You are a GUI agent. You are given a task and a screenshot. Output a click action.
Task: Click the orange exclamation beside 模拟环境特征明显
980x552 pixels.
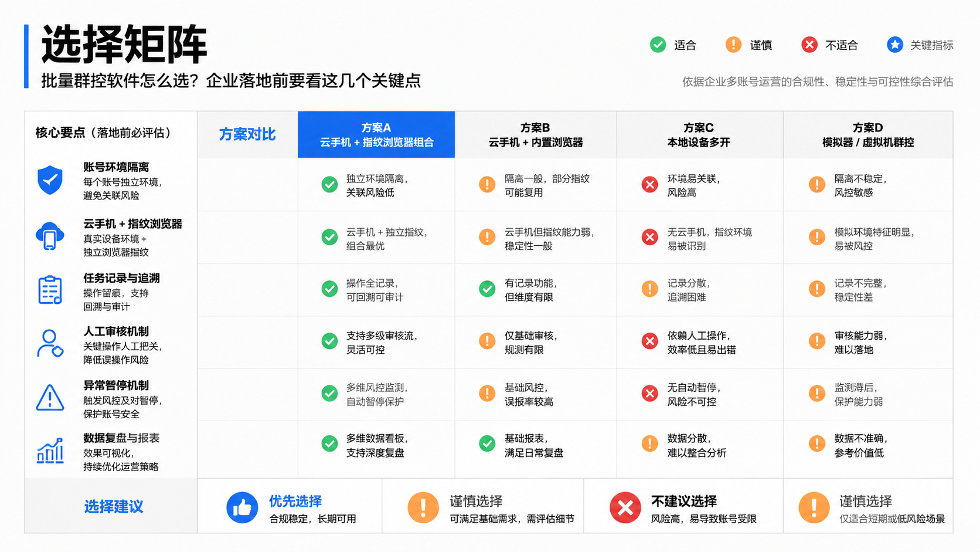coord(817,237)
